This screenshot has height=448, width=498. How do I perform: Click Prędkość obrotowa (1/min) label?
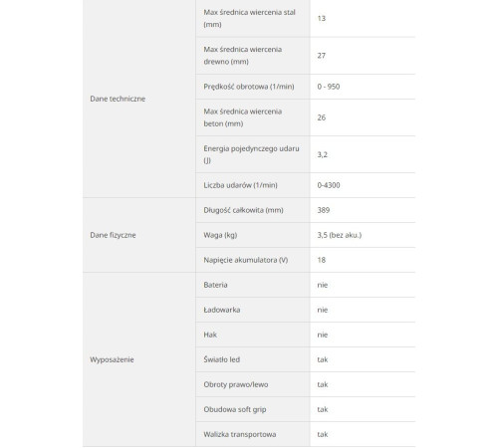click(249, 87)
